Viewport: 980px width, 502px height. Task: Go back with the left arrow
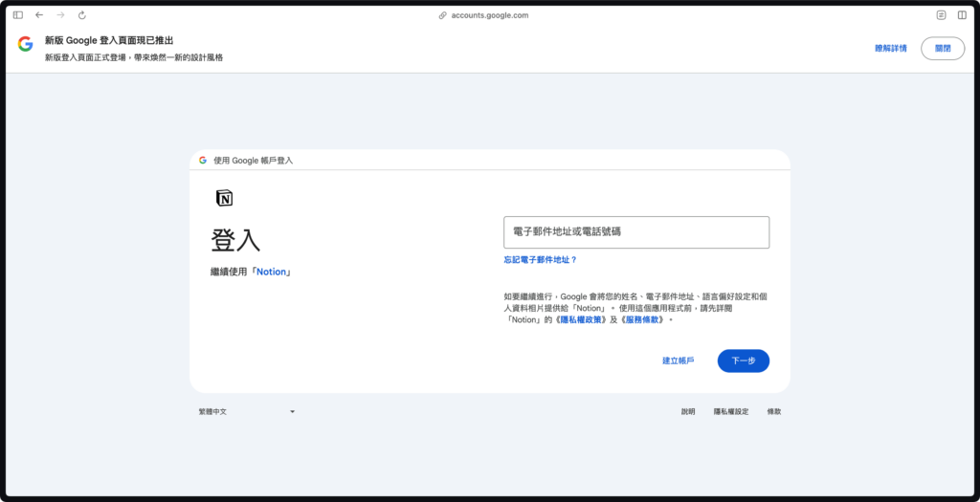click(x=39, y=15)
